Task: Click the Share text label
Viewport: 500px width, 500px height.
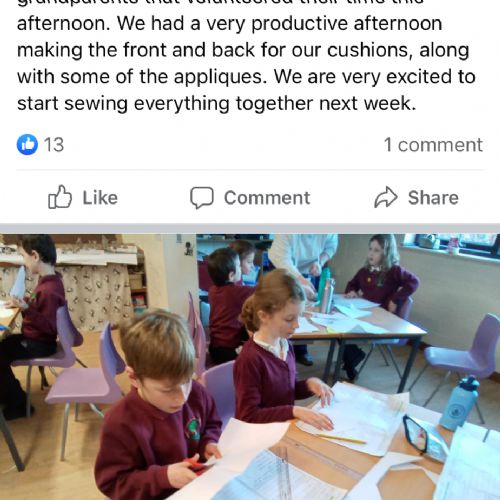Action: (433, 198)
